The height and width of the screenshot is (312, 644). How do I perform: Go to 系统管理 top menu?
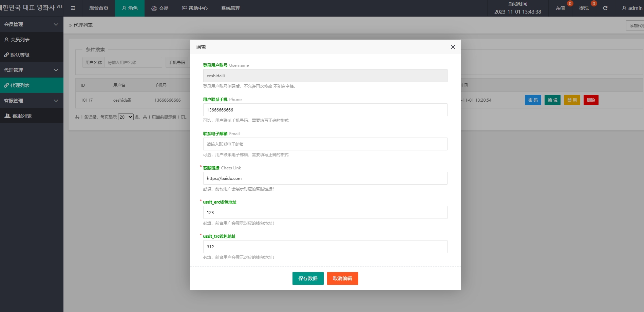[x=230, y=8]
